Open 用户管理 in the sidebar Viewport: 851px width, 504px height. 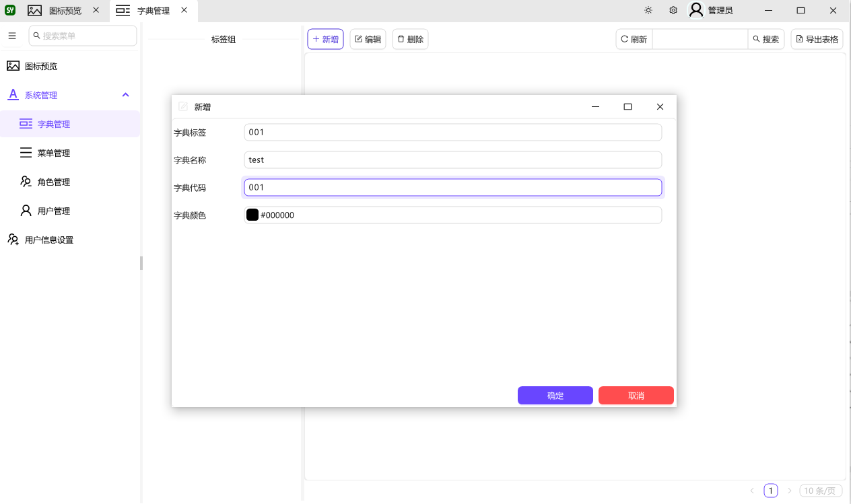pyautogui.click(x=54, y=211)
